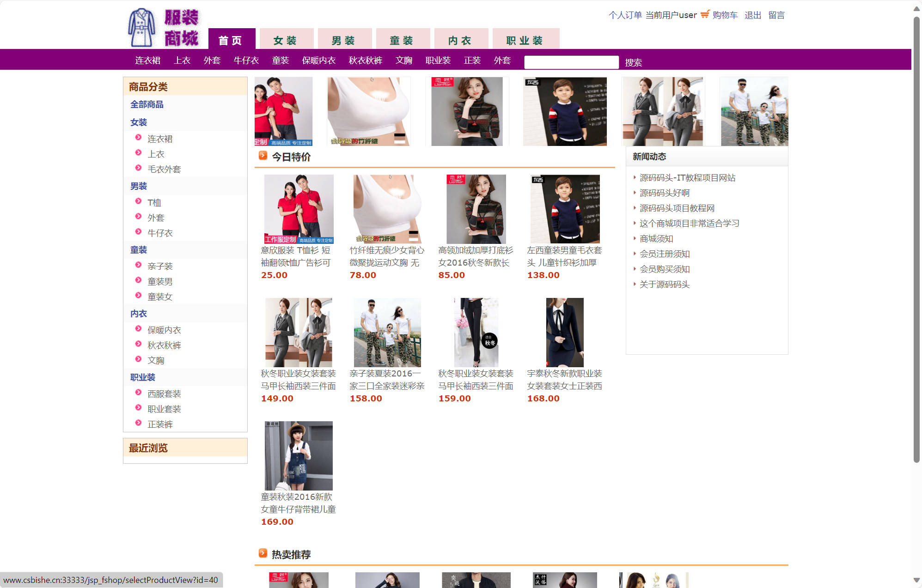Click the red arrow icon beside 西服套装
This screenshot has width=922, height=588.
point(139,392)
